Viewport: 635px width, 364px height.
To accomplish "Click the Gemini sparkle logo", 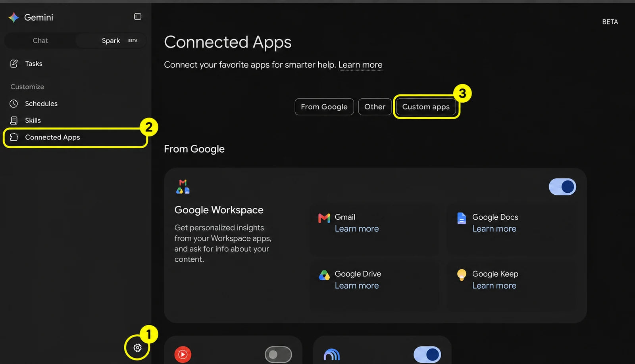I will [x=14, y=17].
